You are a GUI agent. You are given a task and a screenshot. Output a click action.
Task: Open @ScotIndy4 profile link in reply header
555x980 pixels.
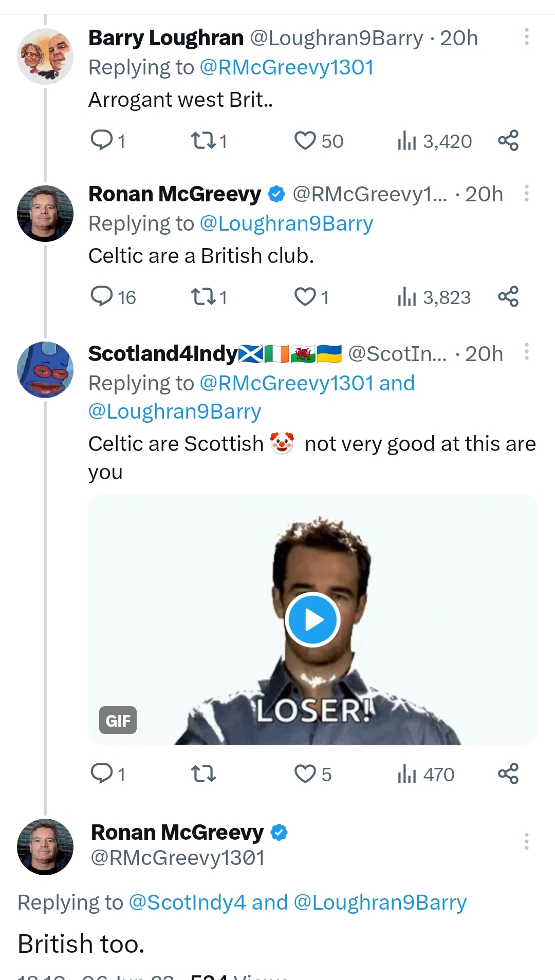pyautogui.click(x=187, y=902)
